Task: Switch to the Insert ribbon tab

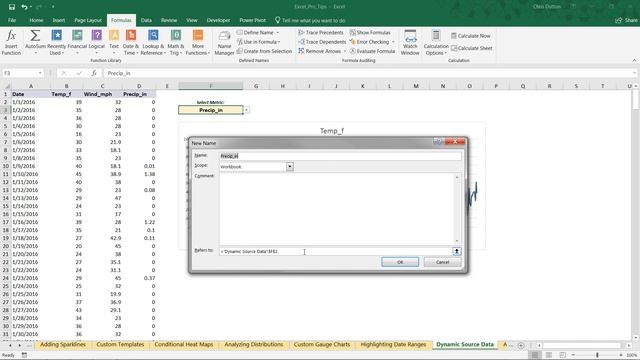Action: (59, 20)
